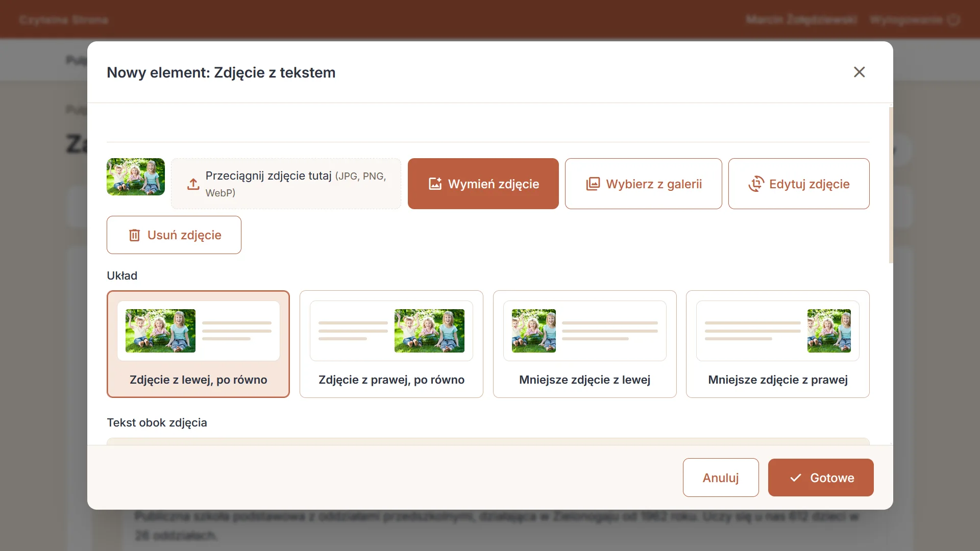This screenshot has width=980, height=551.
Task: Close the dialog with the X icon
Action: pyautogui.click(x=860, y=72)
